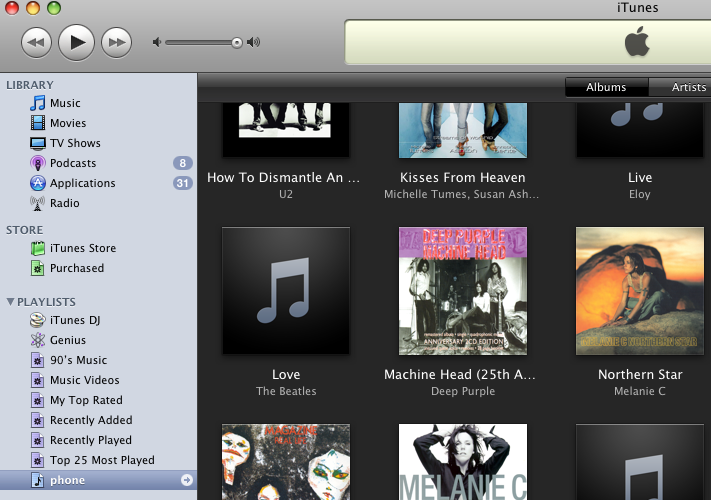
Task: Click the Apple logo in status display
Action: (637, 41)
